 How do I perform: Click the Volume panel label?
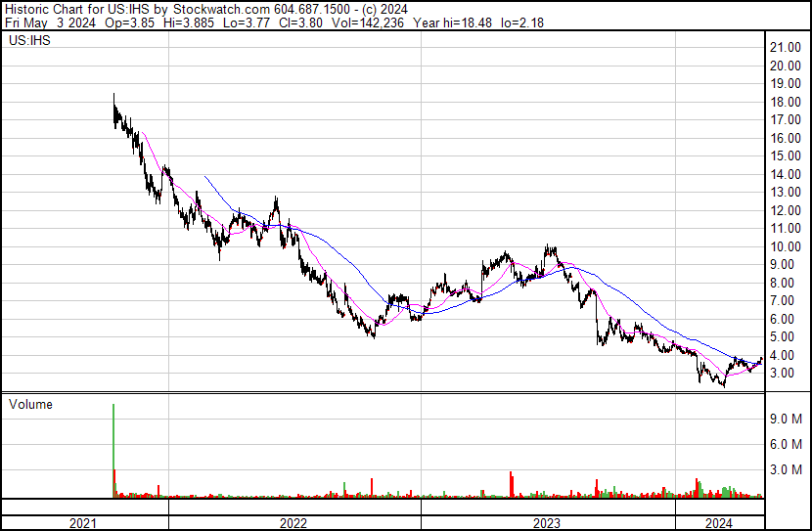(30, 404)
